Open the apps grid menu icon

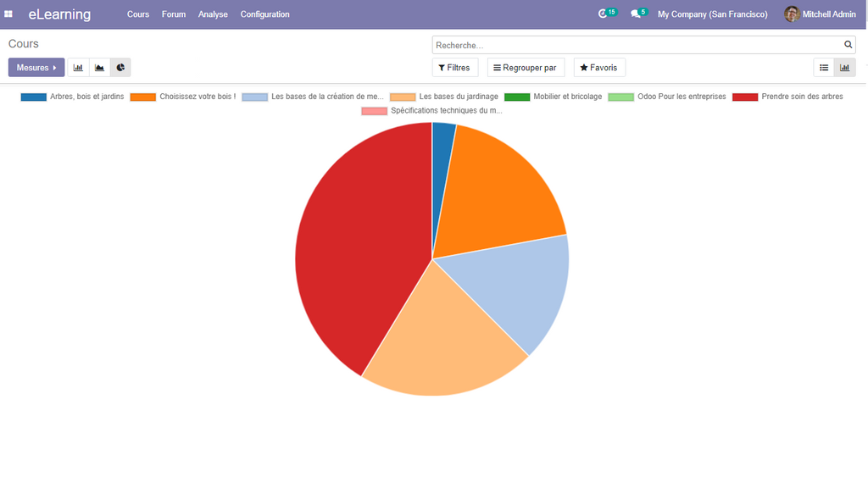click(x=8, y=14)
